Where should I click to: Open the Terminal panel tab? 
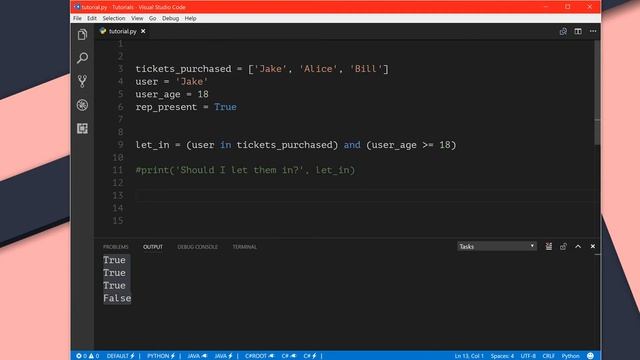tap(244, 247)
